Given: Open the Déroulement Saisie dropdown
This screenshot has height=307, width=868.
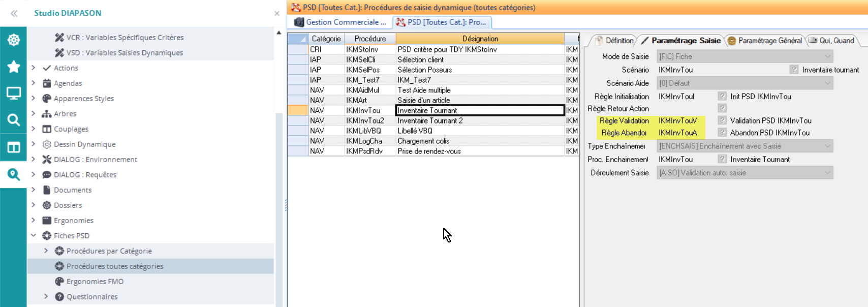Looking at the screenshot, I should pos(827,173).
